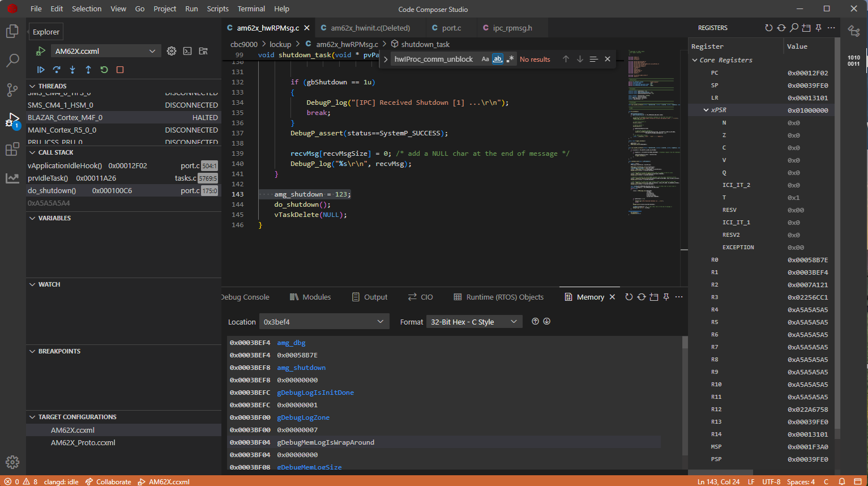The image size is (868, 486).
Task: Open the Terminal menu
Action: click(251, 8)
